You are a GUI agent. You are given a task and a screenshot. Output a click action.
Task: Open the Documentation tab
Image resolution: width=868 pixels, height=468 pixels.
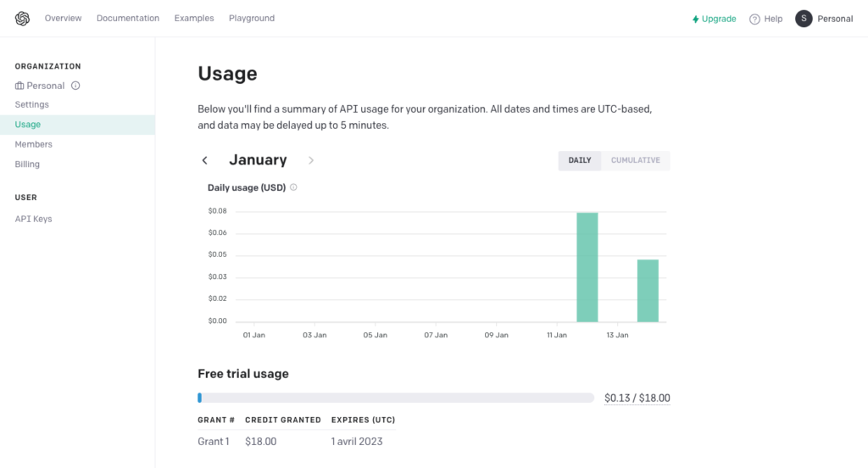(128, 19)
